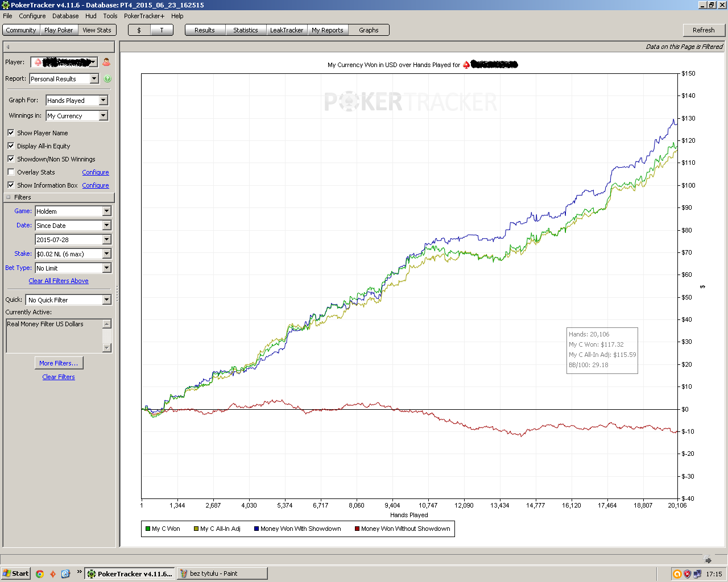Screen dimensions: 728x582
Task: Click the More Filters button
Action: [59, 363]
